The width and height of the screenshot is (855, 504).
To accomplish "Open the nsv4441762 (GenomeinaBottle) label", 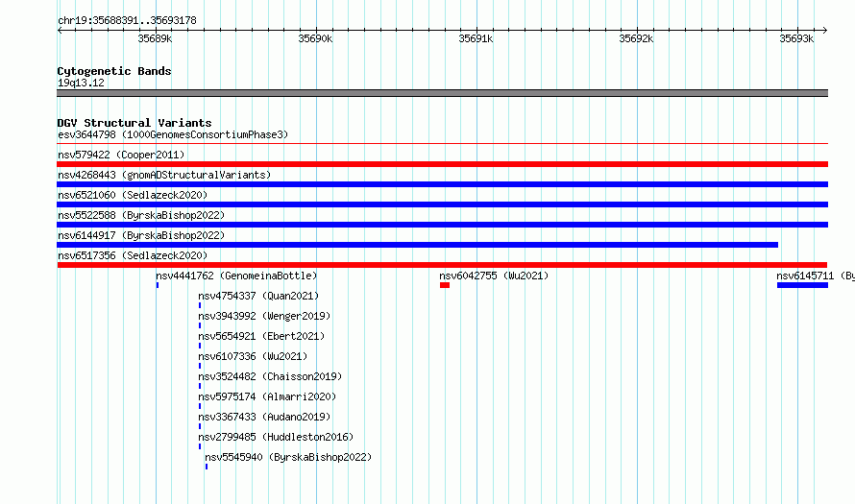I will (236, 276).
